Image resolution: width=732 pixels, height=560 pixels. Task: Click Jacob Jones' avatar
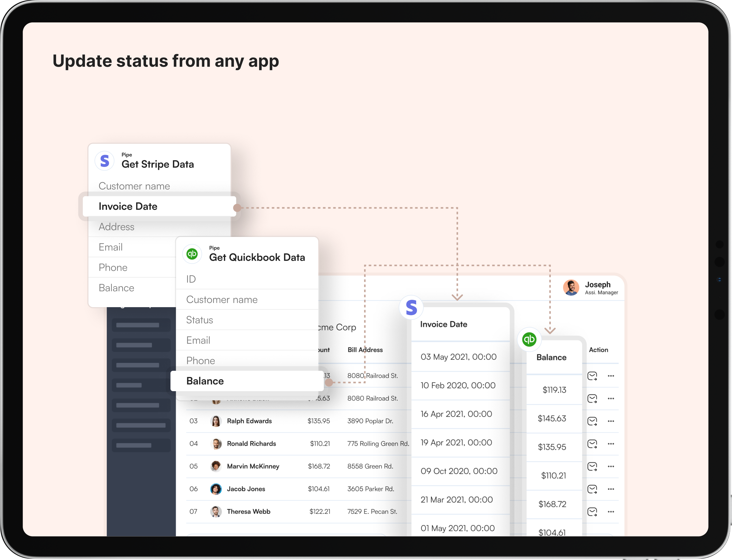tap(216, 489)
